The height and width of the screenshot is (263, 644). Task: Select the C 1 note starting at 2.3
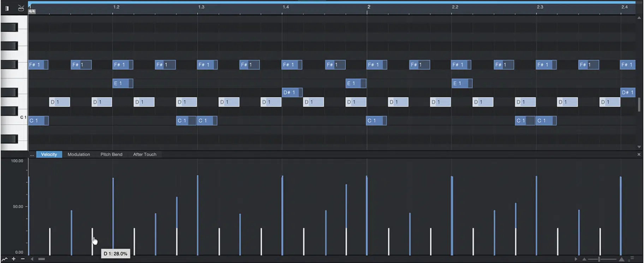pos(546,121)
